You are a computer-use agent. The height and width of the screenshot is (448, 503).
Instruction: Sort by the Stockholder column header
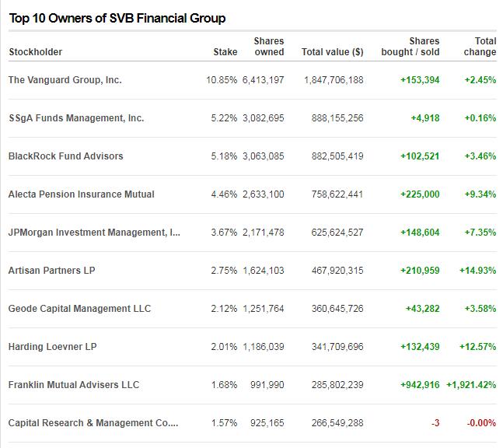tap(36, 52)
